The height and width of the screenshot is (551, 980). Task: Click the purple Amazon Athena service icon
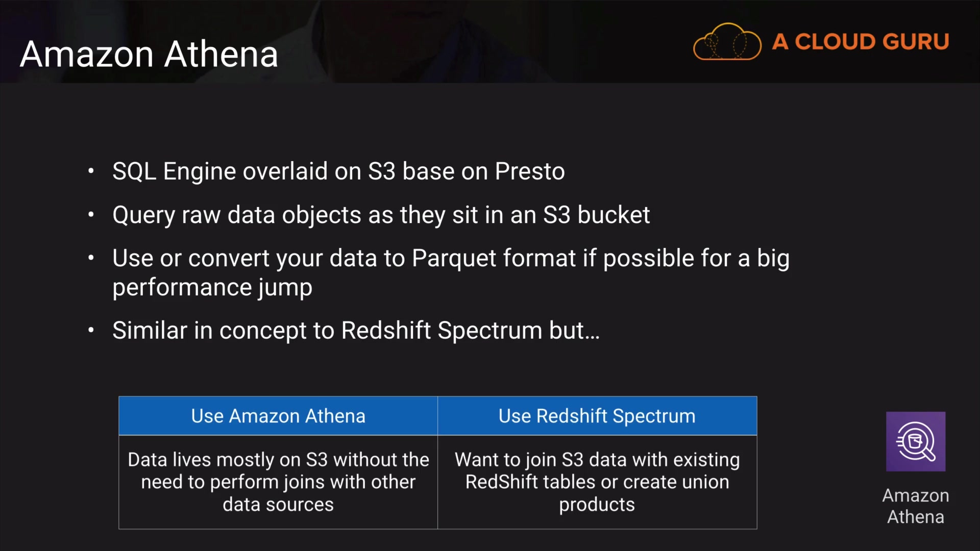click(x=915, y=441)
